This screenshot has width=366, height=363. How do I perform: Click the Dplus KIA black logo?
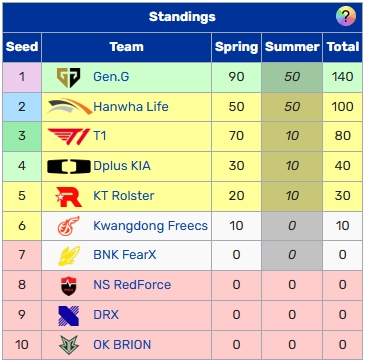pyautogui.click(x=69, y=166)
